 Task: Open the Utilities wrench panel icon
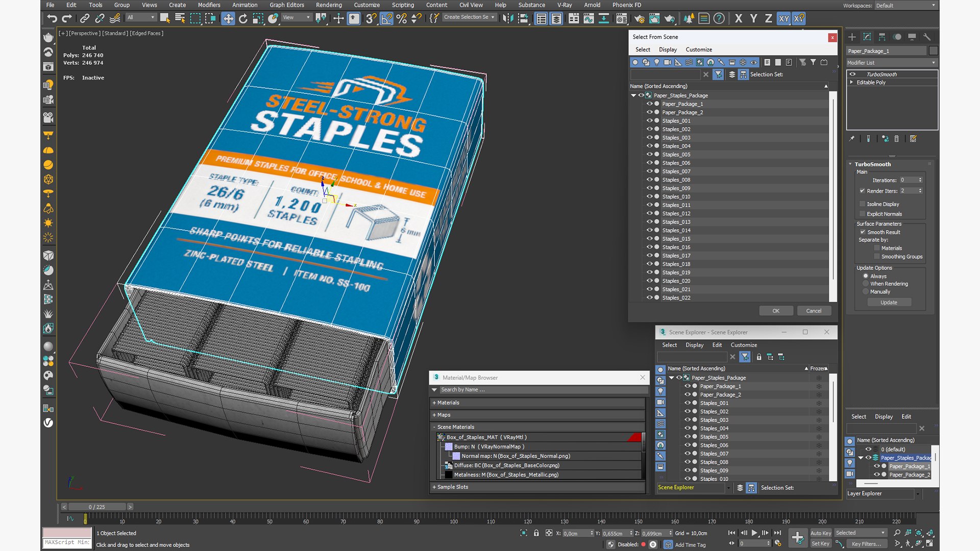click(x=927, y=37)
